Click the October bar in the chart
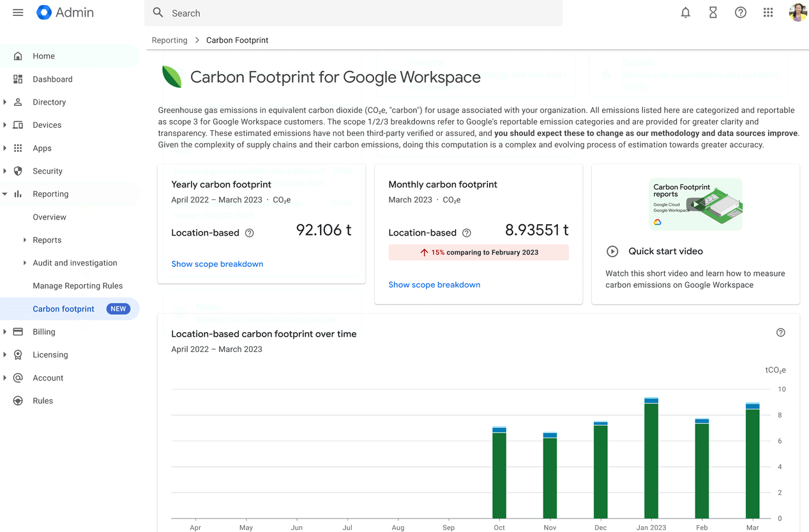Screen dimensions: 809x532 pos(499,473)
